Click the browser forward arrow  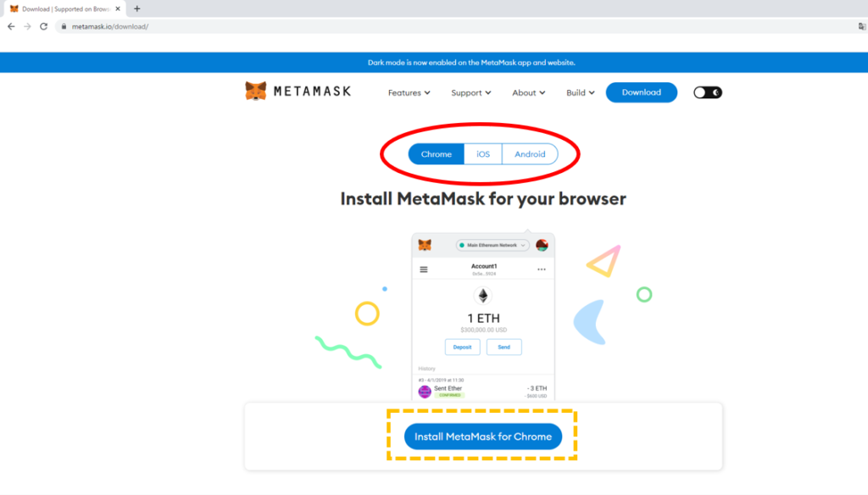[x=27, y=26]
